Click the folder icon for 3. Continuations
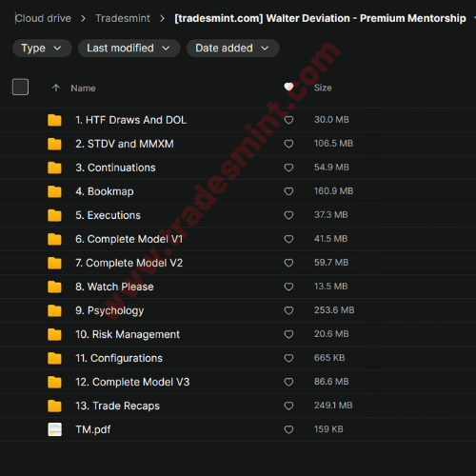Image resolution: width=476 pixels, height=476 pixels. (54, 168)
